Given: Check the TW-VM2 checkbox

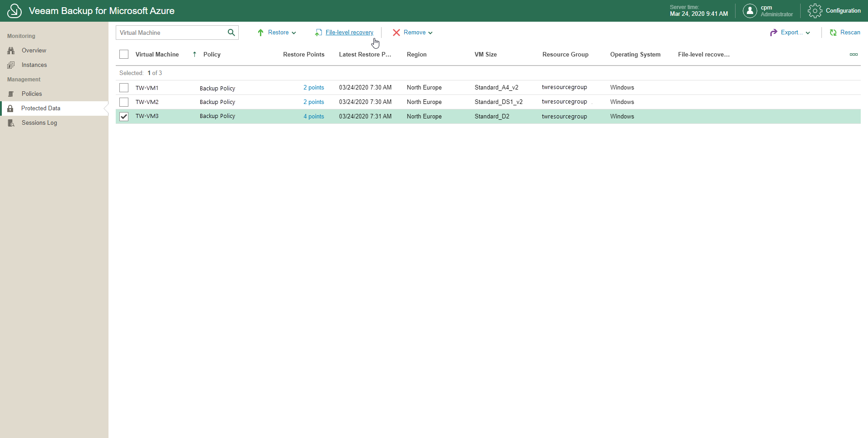Looking at the screenshot, I should (124, 102).
